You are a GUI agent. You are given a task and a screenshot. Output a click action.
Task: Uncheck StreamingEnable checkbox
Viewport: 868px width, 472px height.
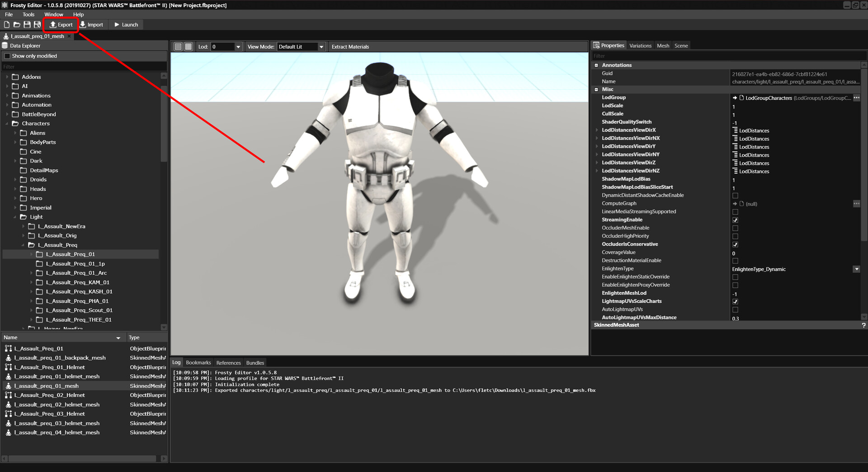(x=735, y=220)
